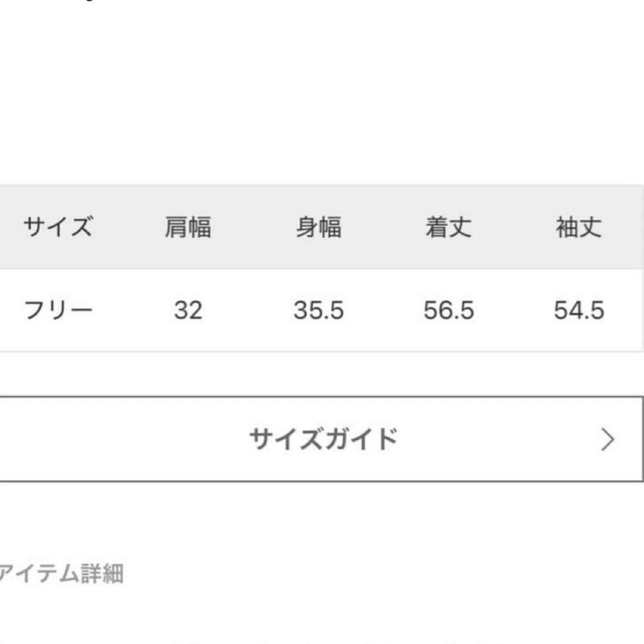Click the サイズ column header
The width and height of the screenshot is (644, 644).
pos(58,228)
